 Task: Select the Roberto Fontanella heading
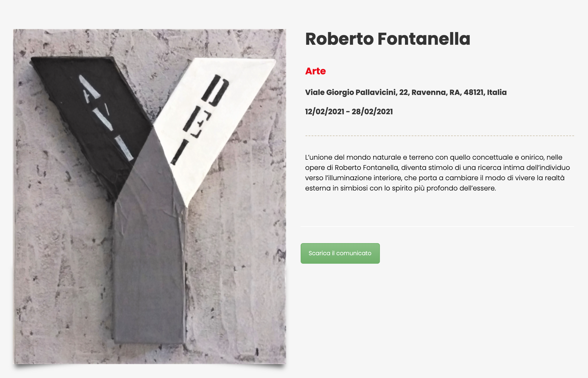[388, 39]
